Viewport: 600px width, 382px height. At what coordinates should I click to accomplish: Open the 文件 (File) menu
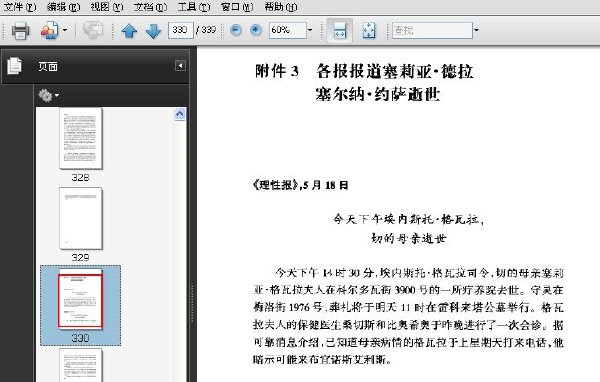[x=20, y=7]
